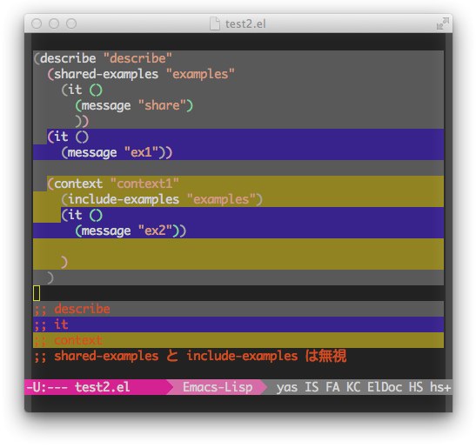
Task: Click the hs+ minor mode indicator
Action: coord(440,387)
